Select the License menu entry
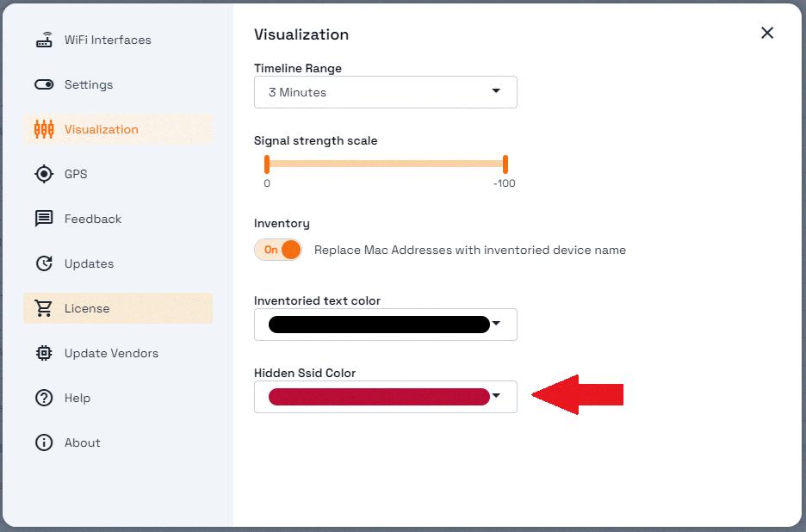Viewport: 806px width, 532px height. tap(87, 308)
